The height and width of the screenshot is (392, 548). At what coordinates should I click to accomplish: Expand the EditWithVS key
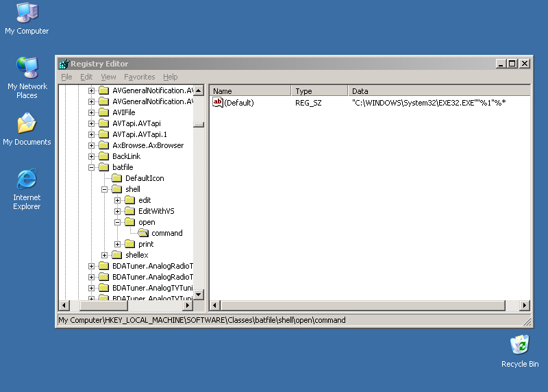(x=117, y=211)
